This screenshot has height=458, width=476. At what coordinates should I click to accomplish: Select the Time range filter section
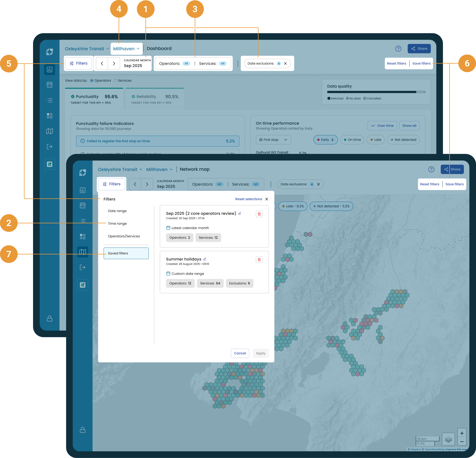[x=117, y=224]
